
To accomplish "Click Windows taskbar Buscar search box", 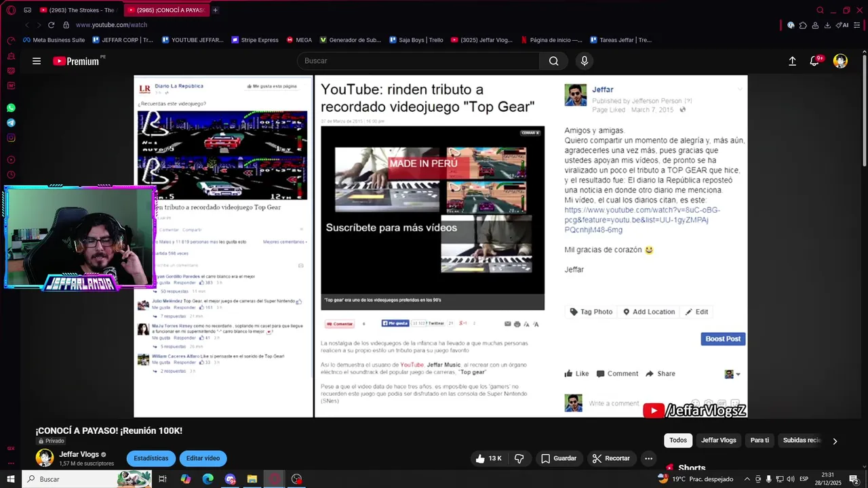I will tap(87, 479).
